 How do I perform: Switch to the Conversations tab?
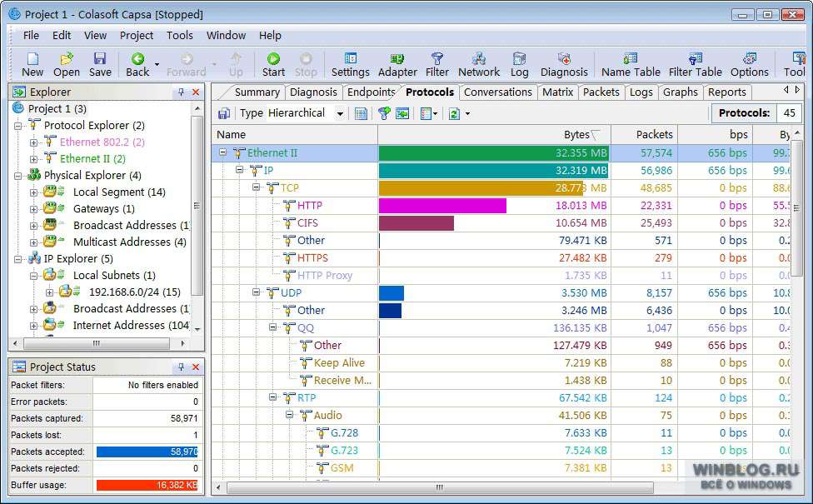tap(498, 92)
